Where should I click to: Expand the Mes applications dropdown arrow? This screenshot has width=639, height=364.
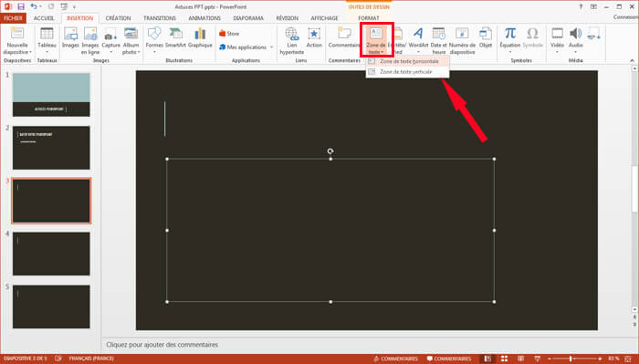[271, 47]
